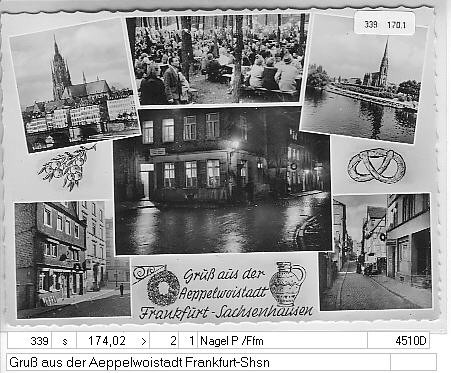Image resolution: width=451 pixels, height=373 pixels.
Task: Select the beer garden crowd photo
Action: [218, 59]
